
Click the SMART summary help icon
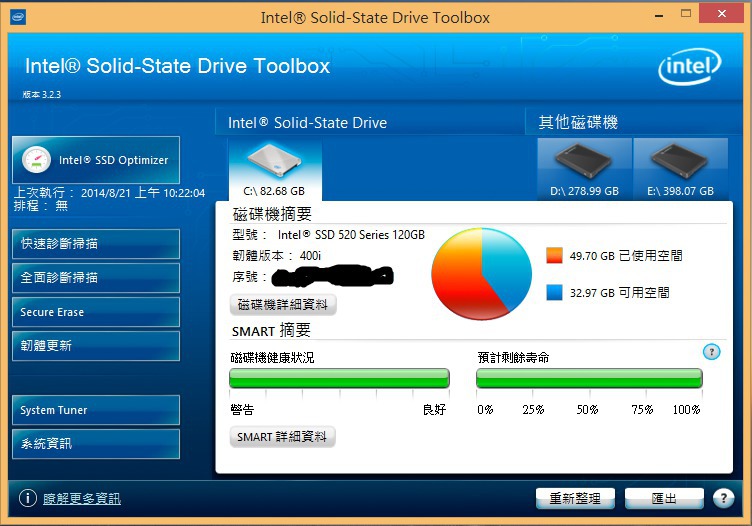[x=711, y=352]
